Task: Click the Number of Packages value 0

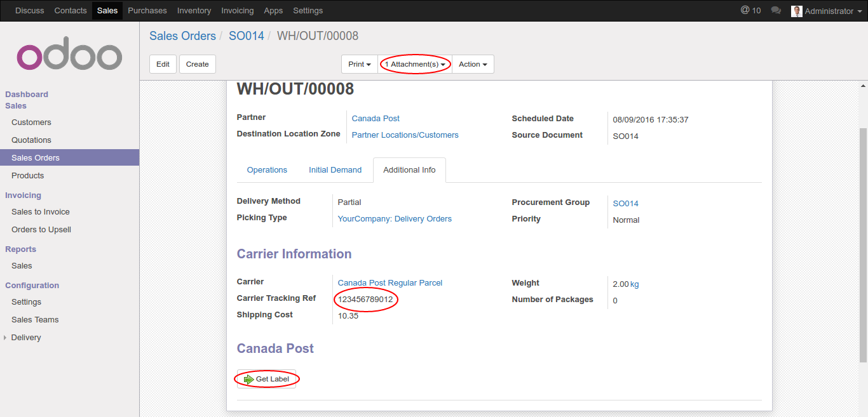Action: point(615,301)
